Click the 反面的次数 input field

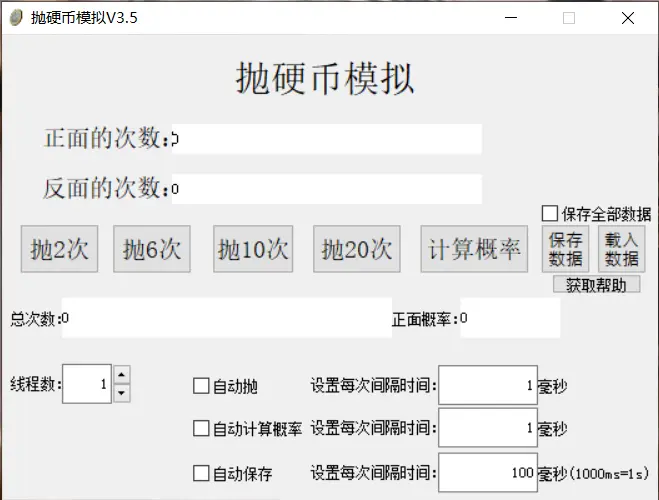pyautogui.click(x=326, y=189)
